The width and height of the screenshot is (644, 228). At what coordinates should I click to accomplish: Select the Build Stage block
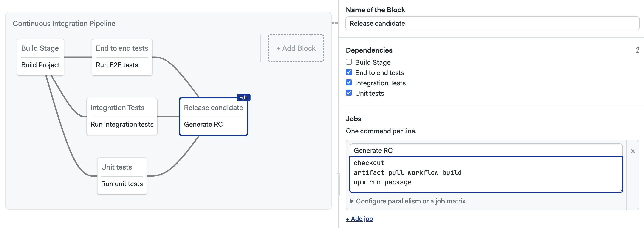click(40, 48)
